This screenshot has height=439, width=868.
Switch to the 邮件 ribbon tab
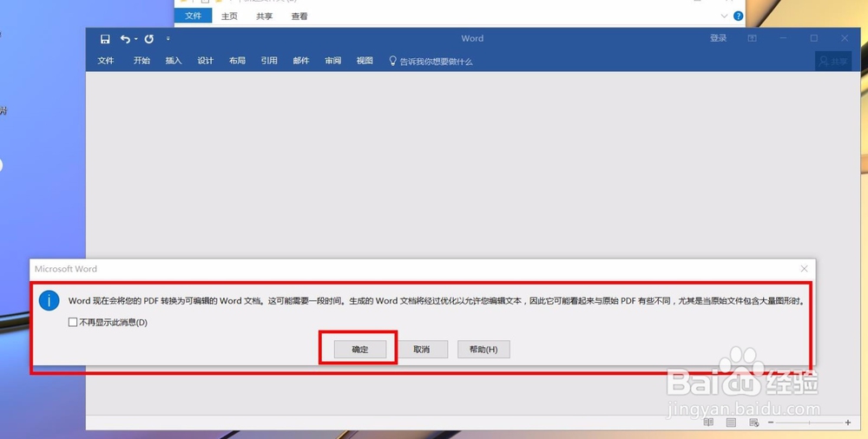click(x=300, y=61)
